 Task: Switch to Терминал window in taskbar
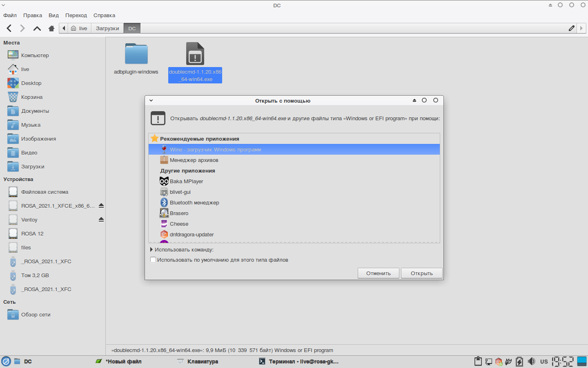coord(298,361)
